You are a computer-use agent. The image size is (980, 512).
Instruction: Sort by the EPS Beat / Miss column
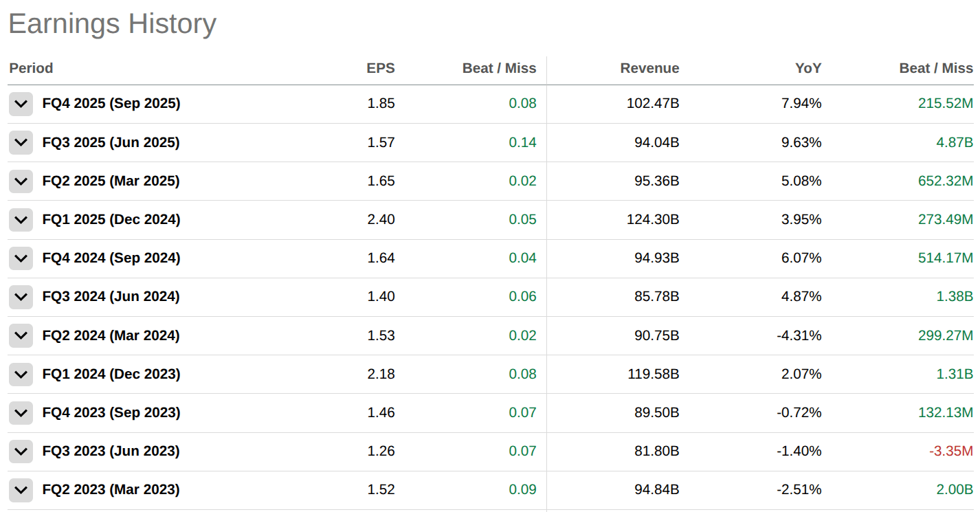point(500,68)
